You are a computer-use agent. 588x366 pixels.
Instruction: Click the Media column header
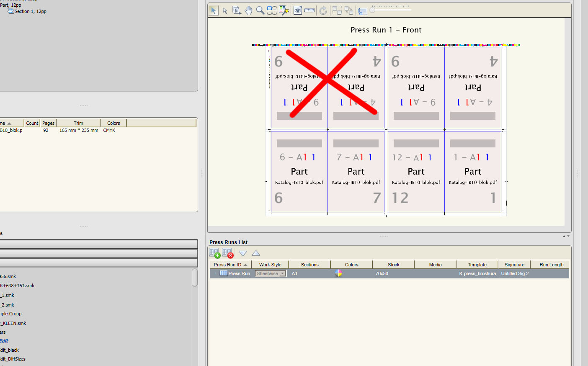coord(436,265)
